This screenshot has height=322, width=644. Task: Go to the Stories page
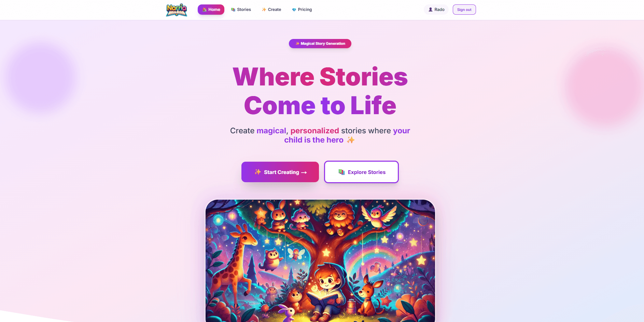pyautogui.click(x=241, y=10)
